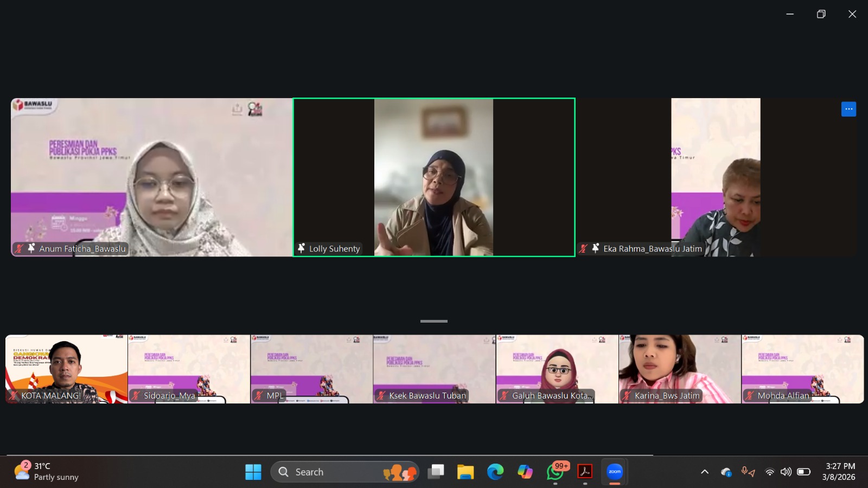Screen dimensions: 868x488
Task: Click the Lolly Suhenty name label
Action: pyautogui.click(x=334, y=248)
